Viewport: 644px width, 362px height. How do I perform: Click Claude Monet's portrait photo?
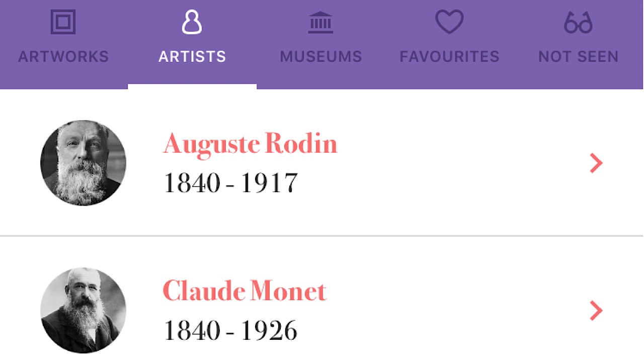[83, 310]
